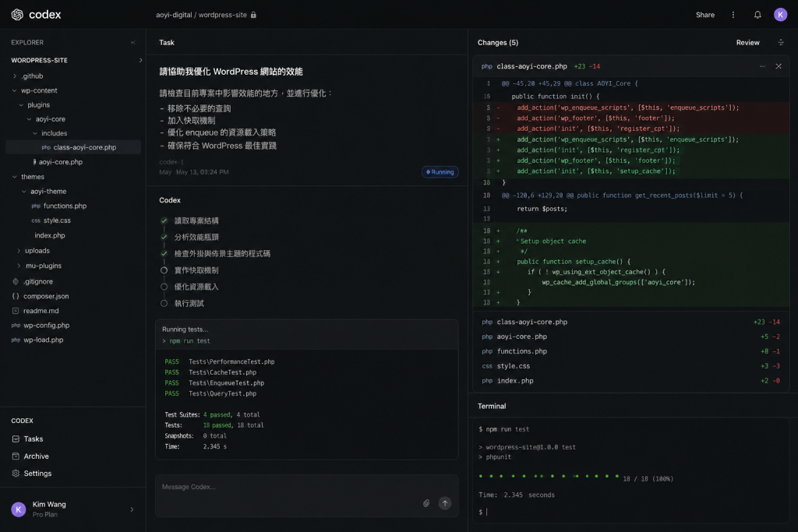Click the pending circle for 優化資源載入

pyautogui.click(x=164, y=287)
